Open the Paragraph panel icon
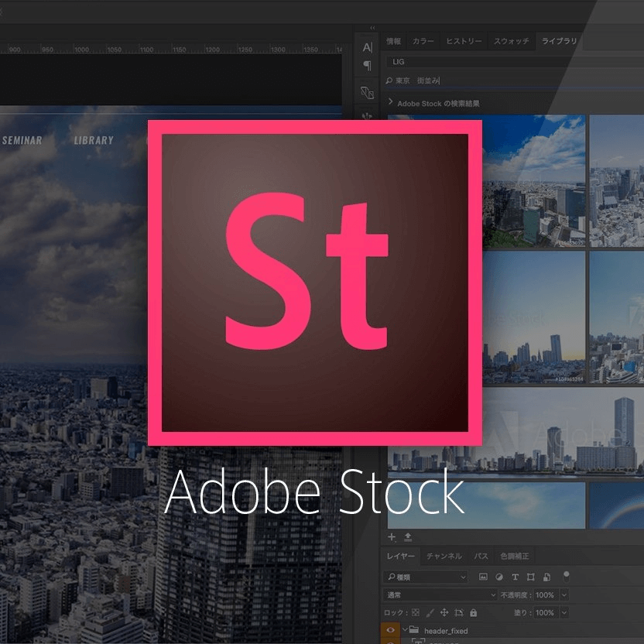Image resolution: width=644 pixels, height=644 pixels. (x=367, y=65)
